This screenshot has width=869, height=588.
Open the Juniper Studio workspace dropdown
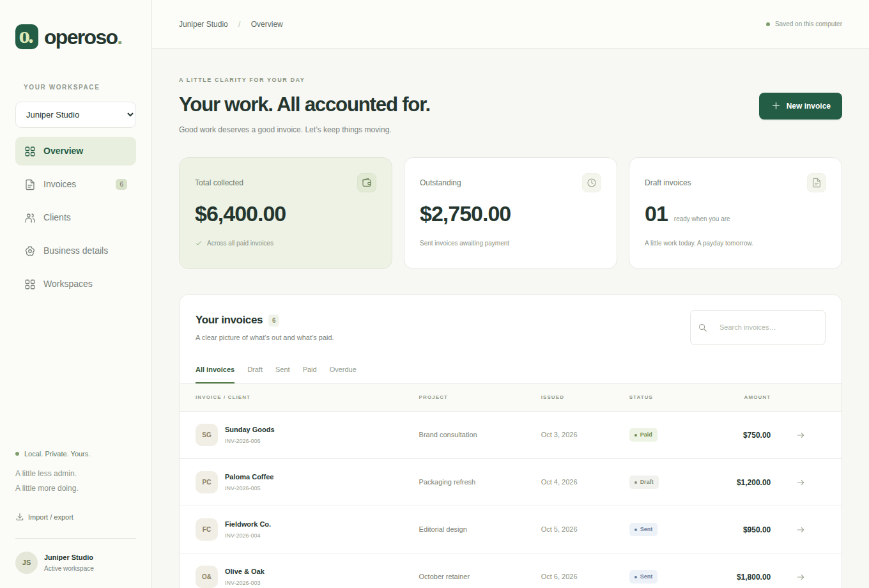75,115
